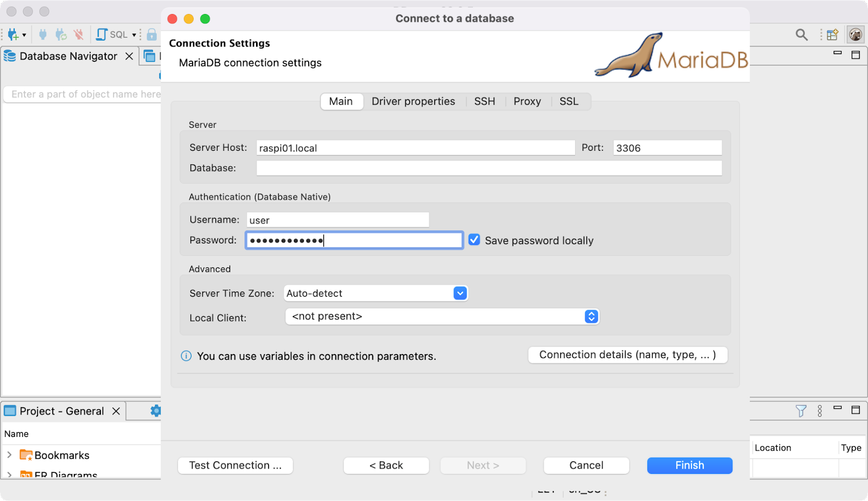Click the Test Connection button
This screenshot has height=501, width=868.
tap(235, 465)
